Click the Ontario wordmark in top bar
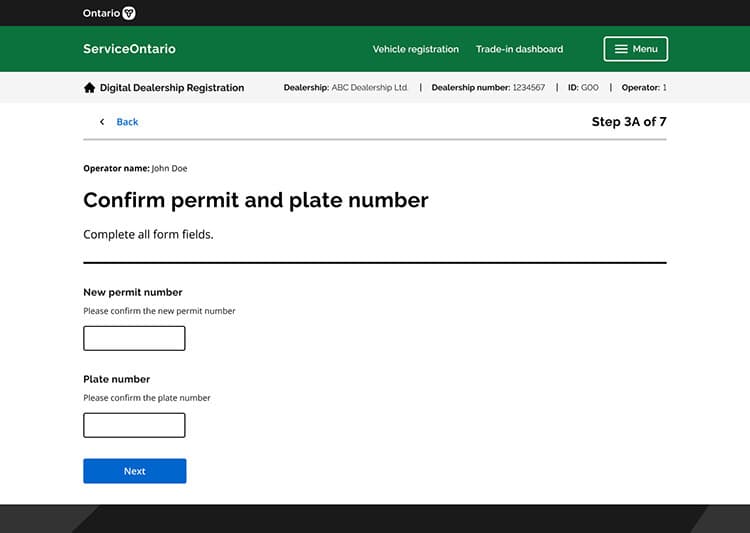Screen dimensions: 750x533 coord(101,13)
